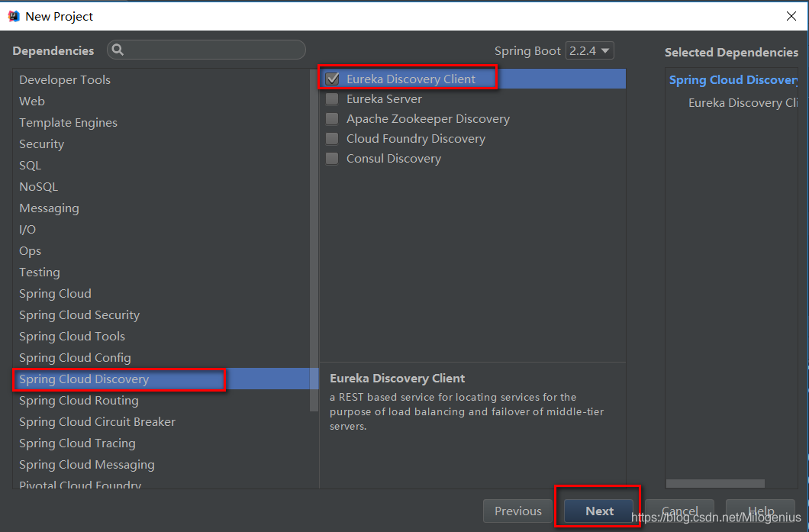Select the SQL category
This screenshot has height=532, width=809.
click(161, 166)
